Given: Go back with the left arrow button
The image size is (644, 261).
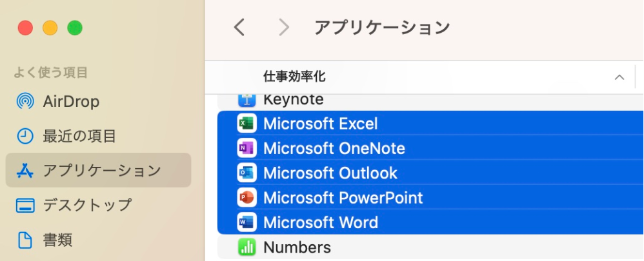Looking at the screenshot, I should pos(239,27).
